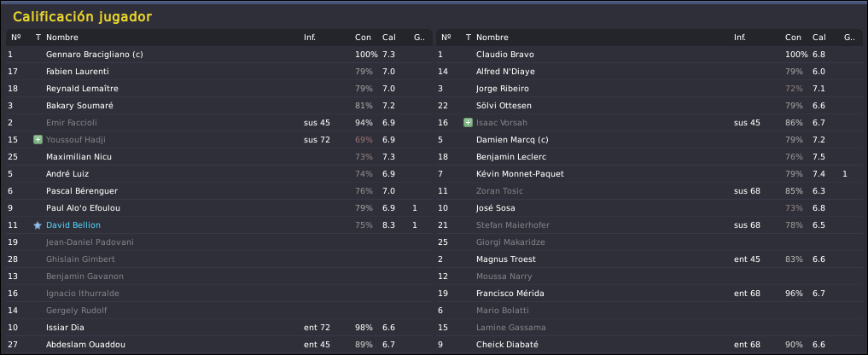Click the left table Nombre header

pyautogui.click(x=62, y=38)
